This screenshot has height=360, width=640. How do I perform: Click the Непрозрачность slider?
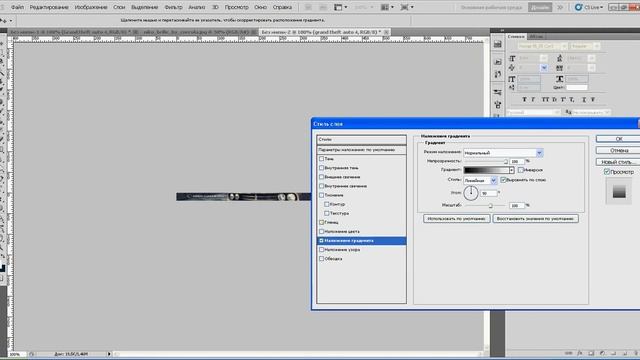pos(486,162)
